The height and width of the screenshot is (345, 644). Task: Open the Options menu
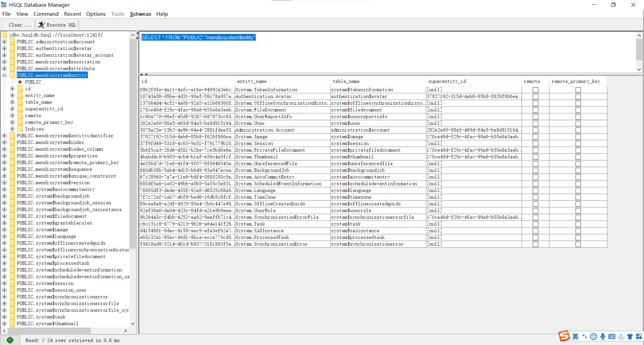[x=96, y=14]
